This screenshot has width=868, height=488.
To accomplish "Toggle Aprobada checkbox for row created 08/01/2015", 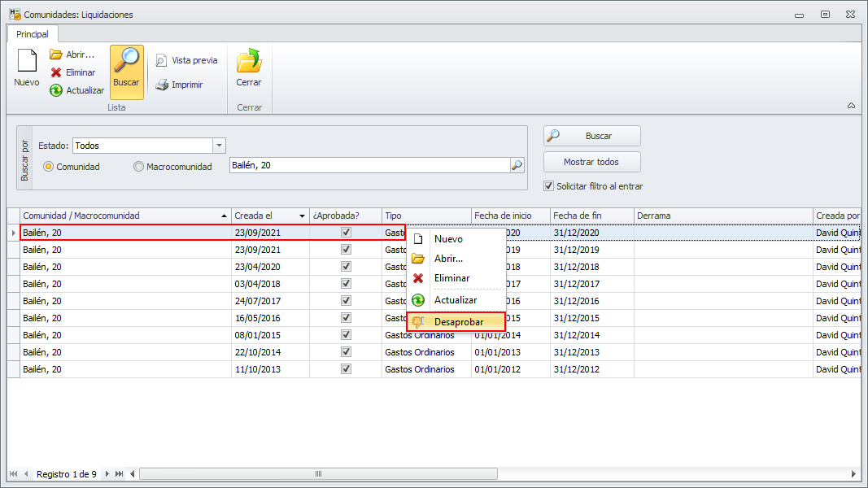I will [346, 335].
